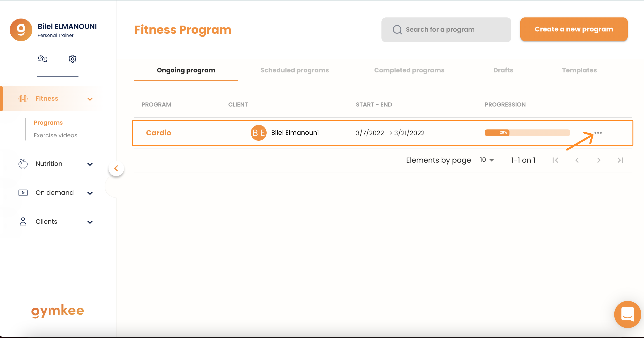
Task: Open the support chat bubble widget
Action: [627, 314]
